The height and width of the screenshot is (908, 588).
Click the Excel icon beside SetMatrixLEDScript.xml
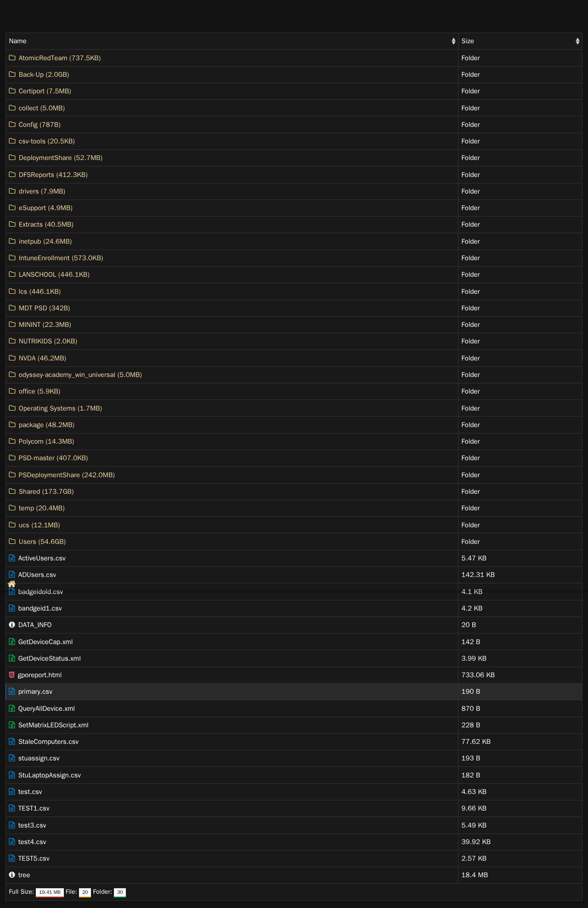[x=12, y=725]
